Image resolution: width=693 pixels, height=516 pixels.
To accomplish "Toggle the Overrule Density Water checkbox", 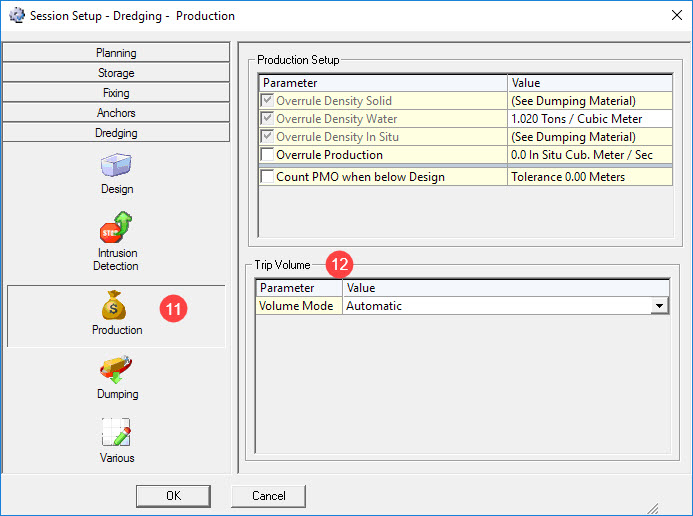I will [267, 119].
